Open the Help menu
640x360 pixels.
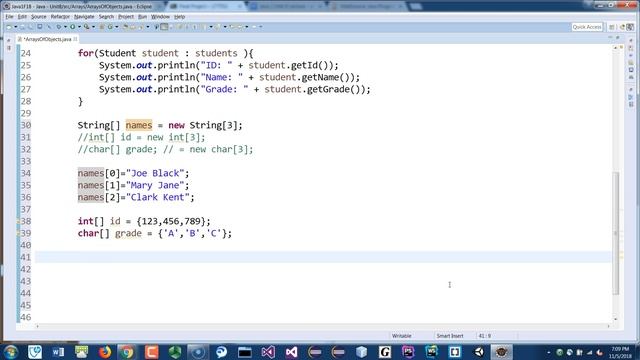[x=179, y=17]
